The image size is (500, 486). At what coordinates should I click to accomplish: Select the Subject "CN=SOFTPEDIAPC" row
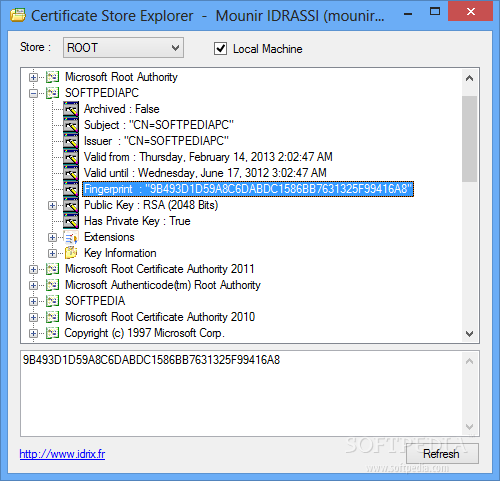159,125
